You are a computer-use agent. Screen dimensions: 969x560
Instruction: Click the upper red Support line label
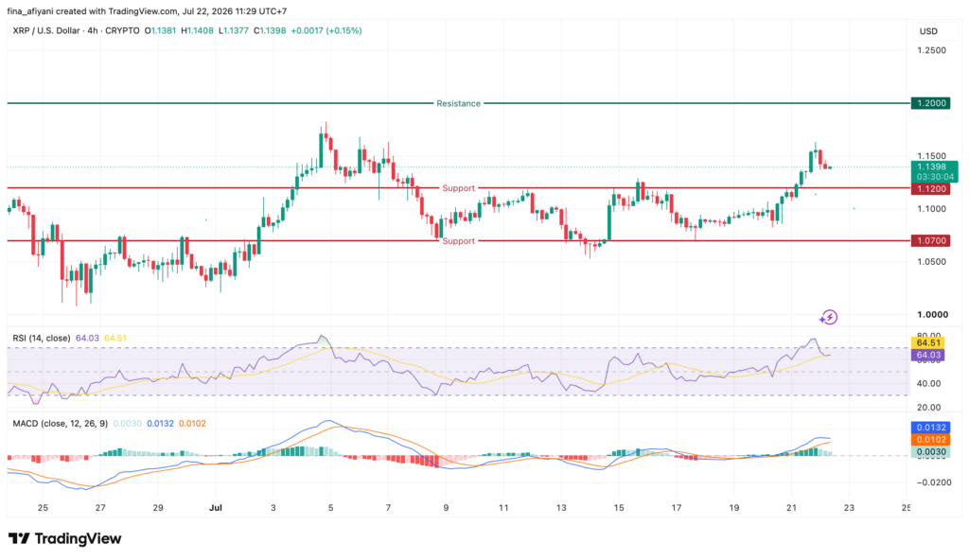(458, 188)
